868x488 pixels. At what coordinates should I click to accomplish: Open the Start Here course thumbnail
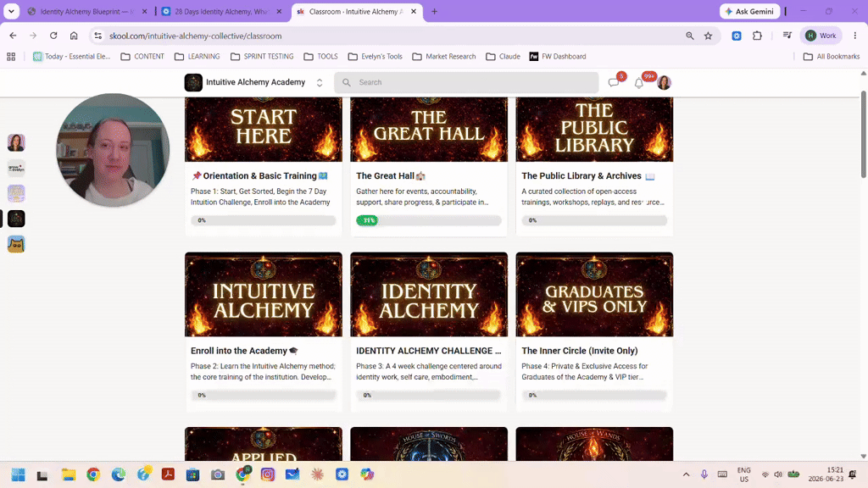pyautogui.click(x=264, y=130)
